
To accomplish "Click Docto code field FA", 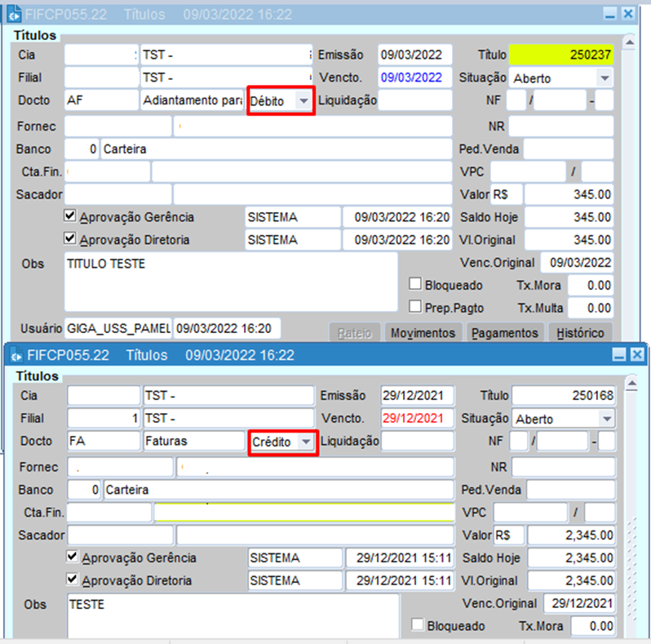I will tap(104, 442).
